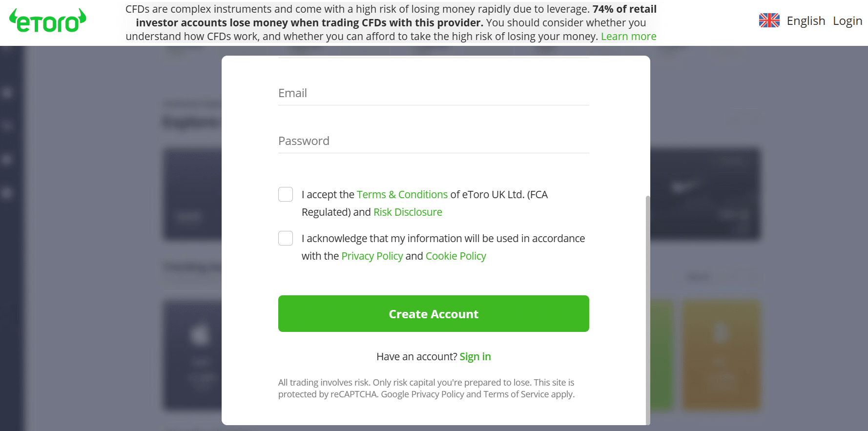Select the blurred yellow card in the background
Viewport: 868px width, 431px height.
click(721, 355)
